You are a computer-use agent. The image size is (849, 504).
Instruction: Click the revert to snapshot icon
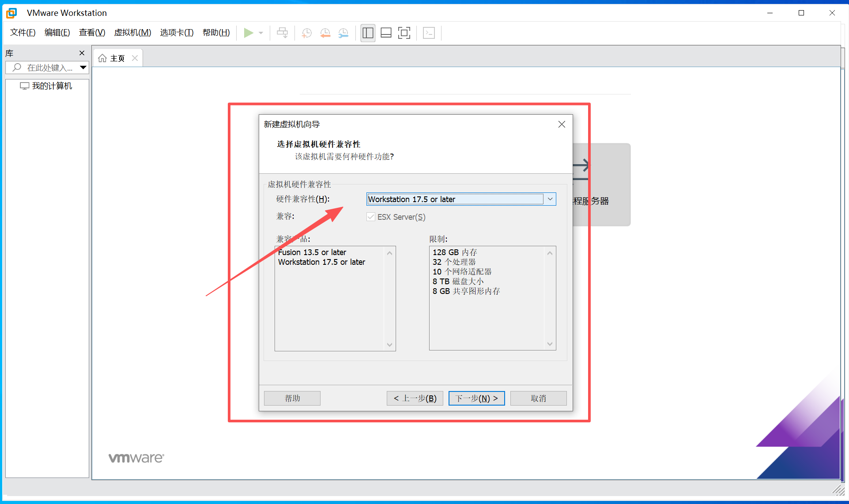[325, 33]
